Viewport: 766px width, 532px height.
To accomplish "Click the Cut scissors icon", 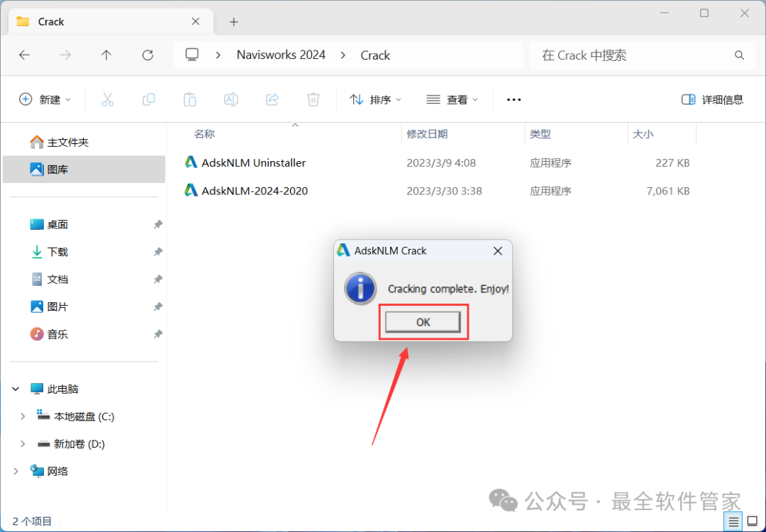I will tap(108, 99).
